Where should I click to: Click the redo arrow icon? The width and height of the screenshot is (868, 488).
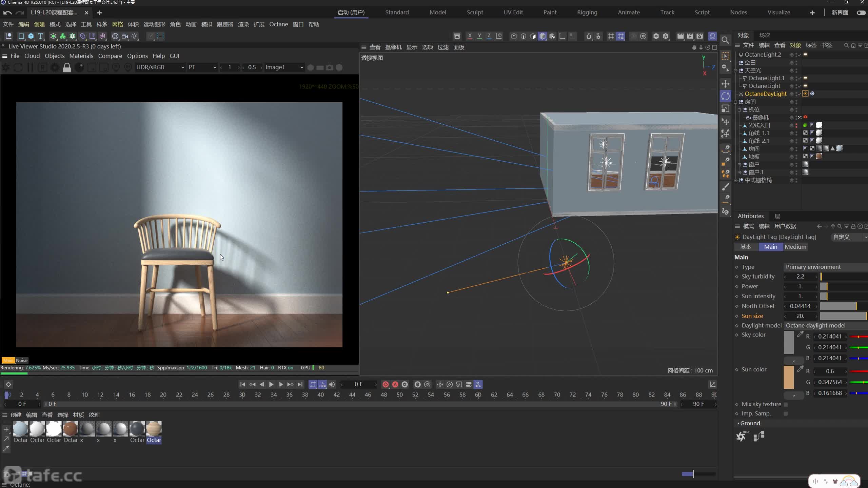20,13
